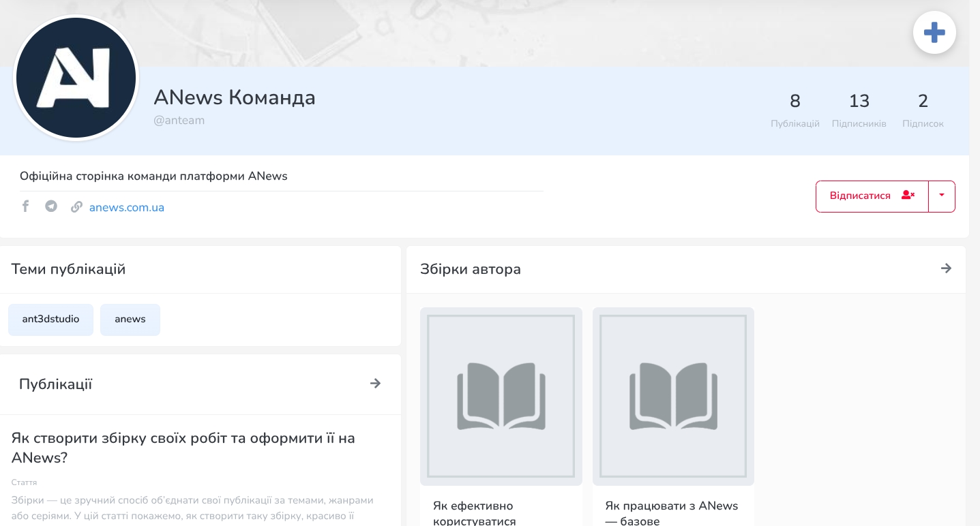Open the Як ефективно користуватися collection cover
Viewport: 980px width, 526px height.
501,397
